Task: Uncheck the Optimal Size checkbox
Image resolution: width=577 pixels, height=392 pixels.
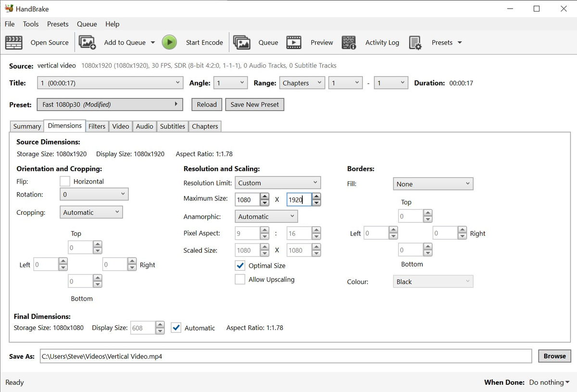Action: point(240,265)
